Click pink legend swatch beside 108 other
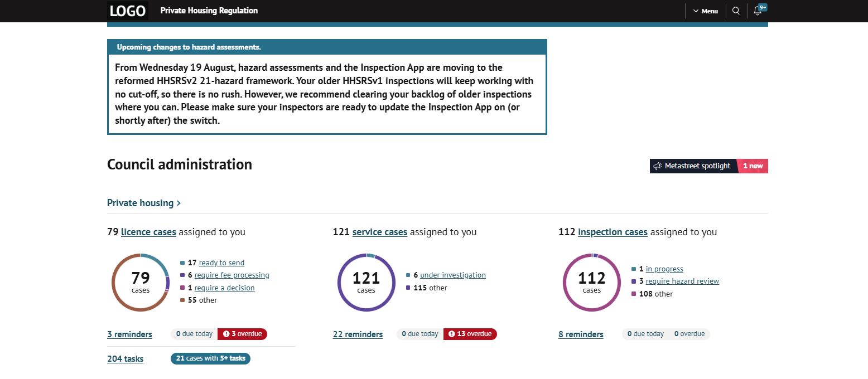 [634, 294]
